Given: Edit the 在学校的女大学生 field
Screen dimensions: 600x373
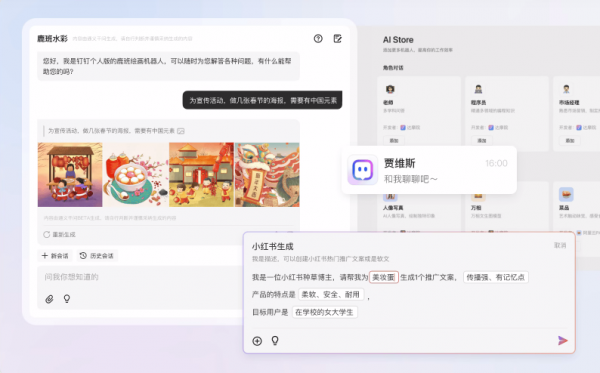Looking at the screenshot, I should [324, 312].
